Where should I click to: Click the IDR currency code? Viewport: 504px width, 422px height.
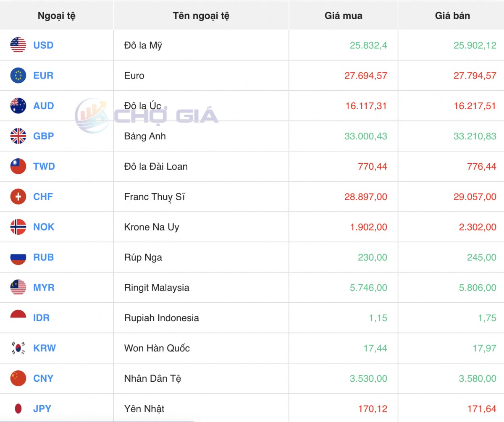click(41, 318)
